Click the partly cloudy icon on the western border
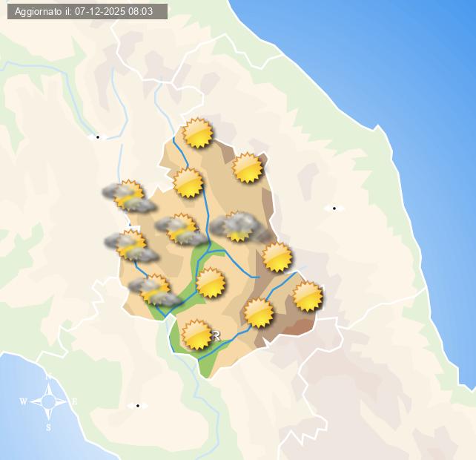This screenshot has height=460, width=476. [x=130, y=246]
